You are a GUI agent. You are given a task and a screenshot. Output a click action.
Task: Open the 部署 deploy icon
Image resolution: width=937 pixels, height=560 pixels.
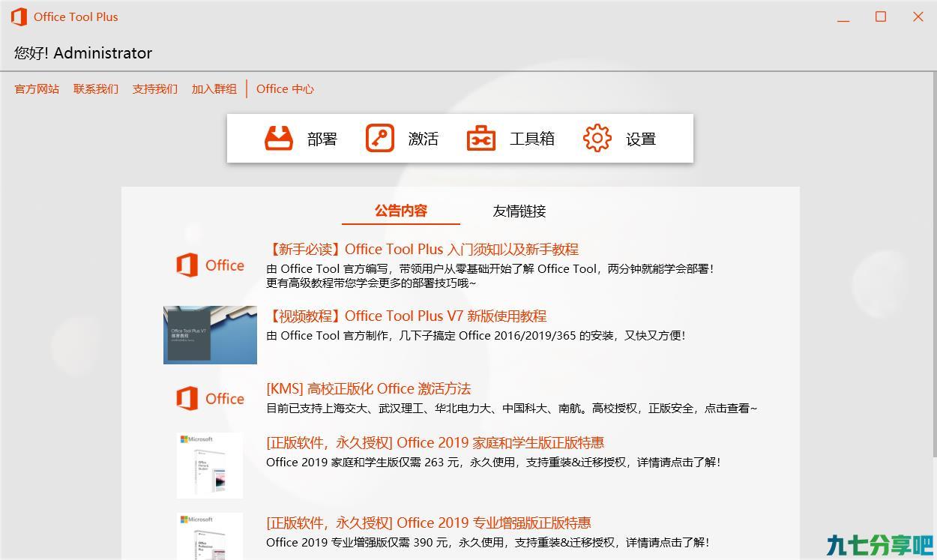tap(279, 139)
